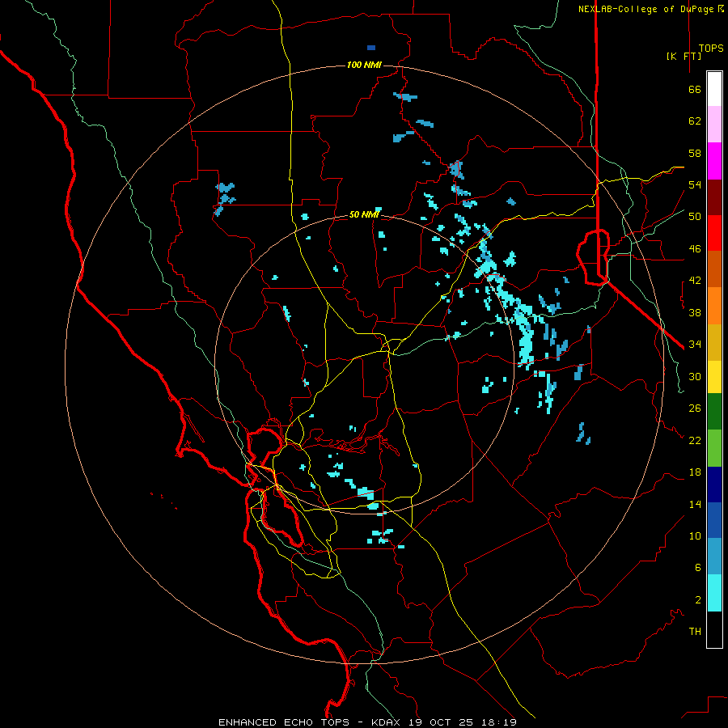Click the 'ENHANCED ECHO TOPS' product title
The width and height of the screenshot is (728, 728).
click(x=284, y=722)
